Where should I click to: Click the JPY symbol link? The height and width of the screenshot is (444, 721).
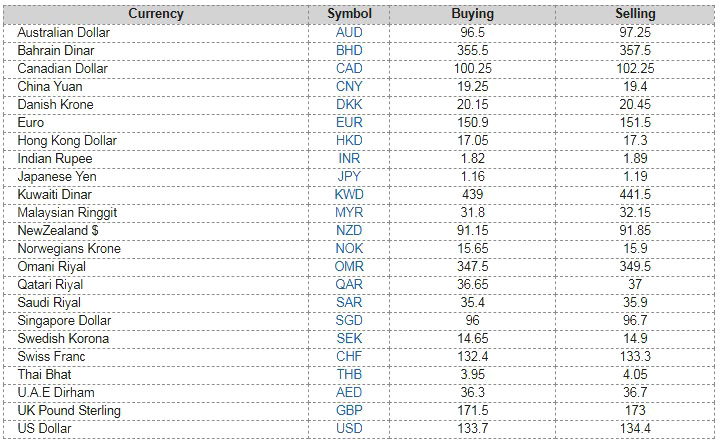pyautogui.click(x=349, y=177)
